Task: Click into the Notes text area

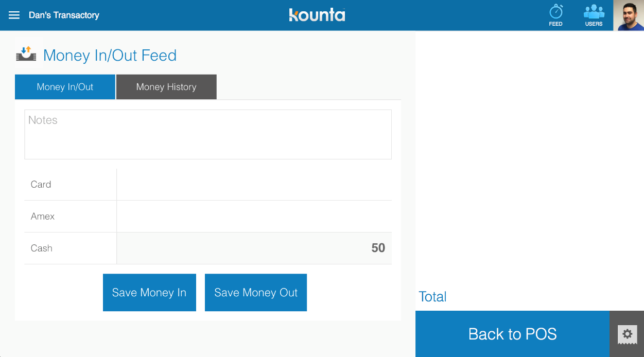Action: click(208, 134)
